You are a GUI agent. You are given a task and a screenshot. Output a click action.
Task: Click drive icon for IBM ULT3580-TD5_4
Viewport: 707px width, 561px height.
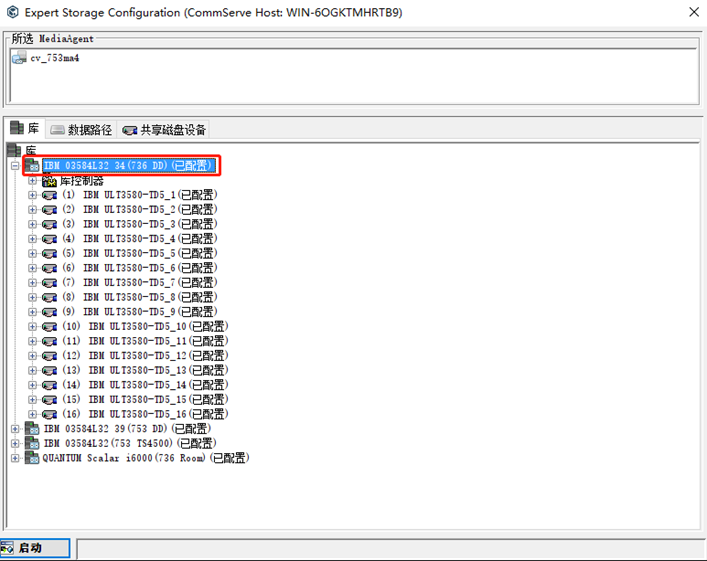point(49,239)
